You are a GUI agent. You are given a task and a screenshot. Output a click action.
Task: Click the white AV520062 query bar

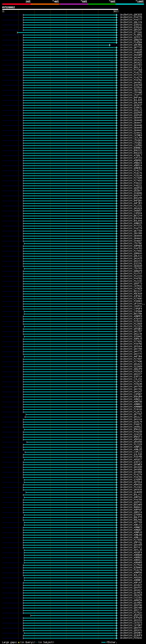60,9
